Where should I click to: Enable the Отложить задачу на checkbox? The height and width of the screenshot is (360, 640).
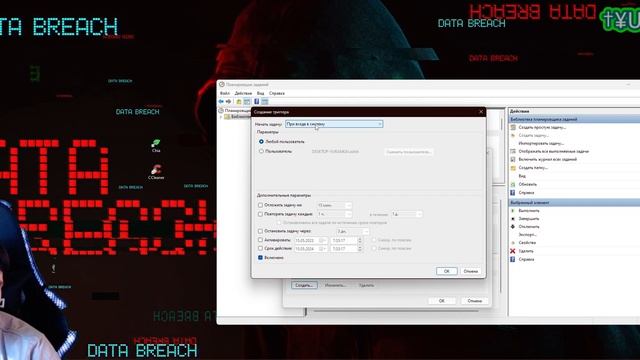pos(260,205)
